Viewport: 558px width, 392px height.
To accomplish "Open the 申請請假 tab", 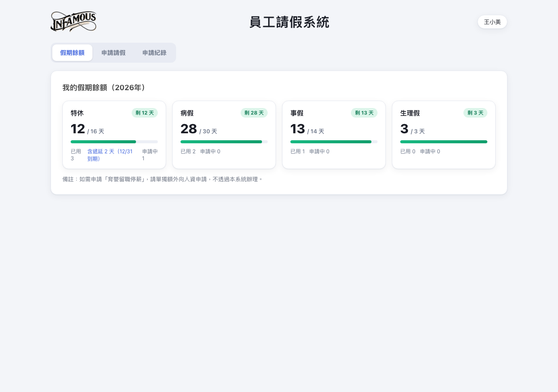I will pyautogui.click(x=113, y=53).
